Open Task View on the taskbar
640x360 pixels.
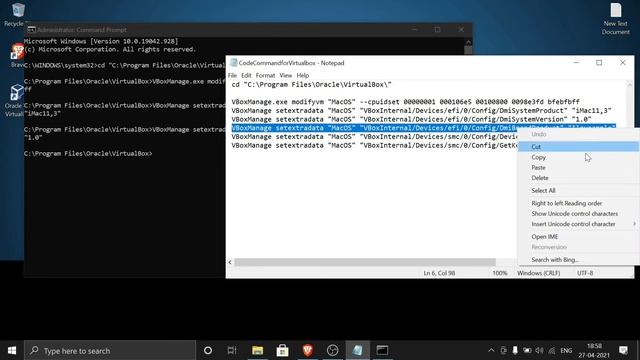click(232, 350)
